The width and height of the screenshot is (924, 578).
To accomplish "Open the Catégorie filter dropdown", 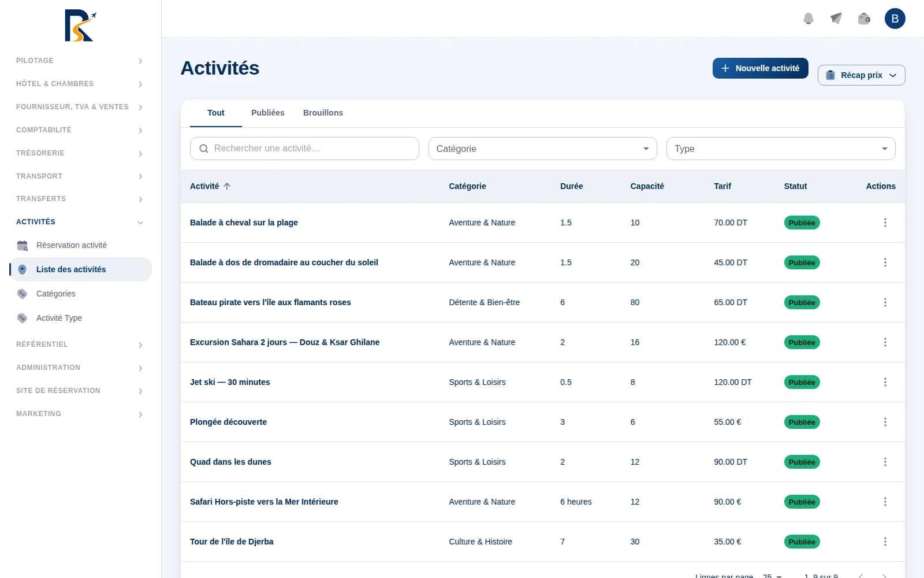I will click(542, 149).
